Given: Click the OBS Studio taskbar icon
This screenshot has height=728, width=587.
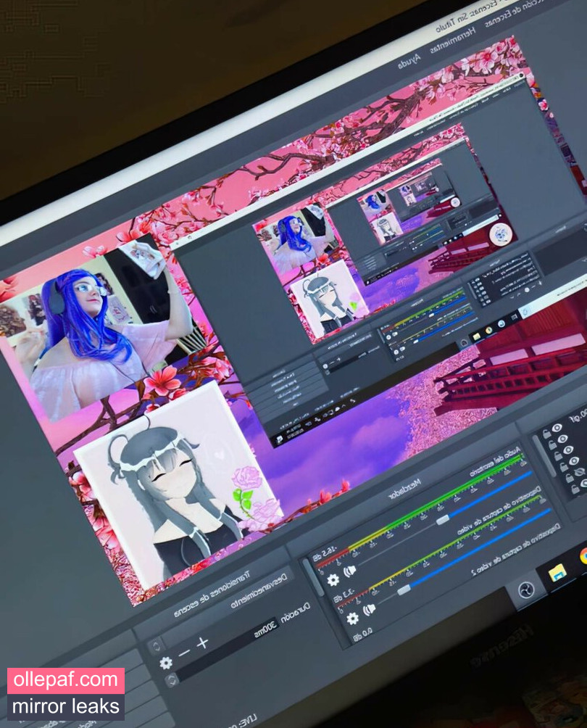Looking at the screenshot, I should coord(525,591).
